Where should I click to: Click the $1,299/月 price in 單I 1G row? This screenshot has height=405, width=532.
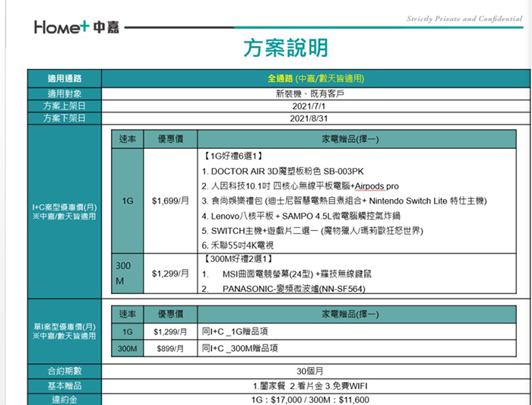click(x=170, y=332)
